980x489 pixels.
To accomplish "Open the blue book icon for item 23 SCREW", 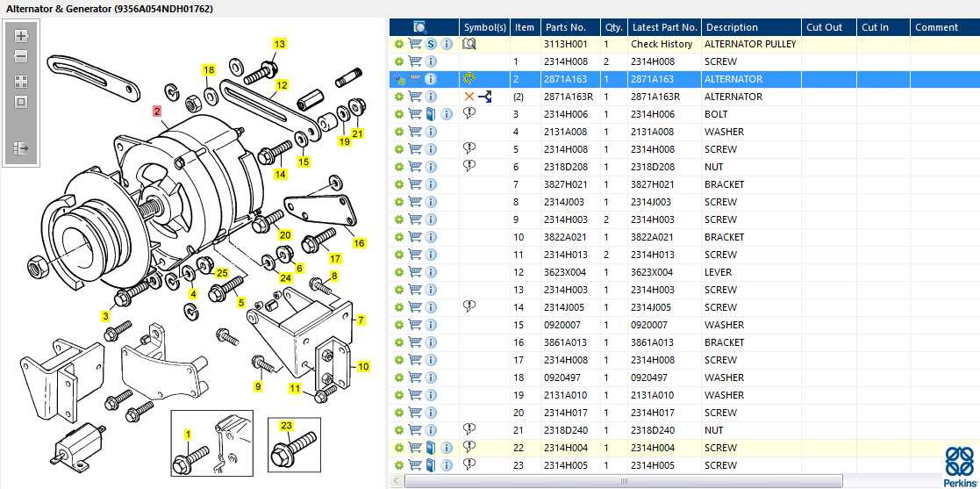I will click(431, 465).
